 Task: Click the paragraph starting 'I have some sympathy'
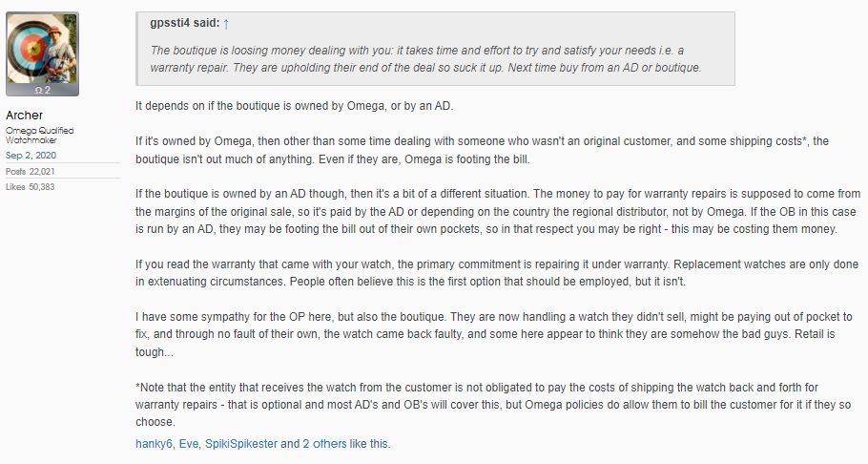click(x=494, y=334)
